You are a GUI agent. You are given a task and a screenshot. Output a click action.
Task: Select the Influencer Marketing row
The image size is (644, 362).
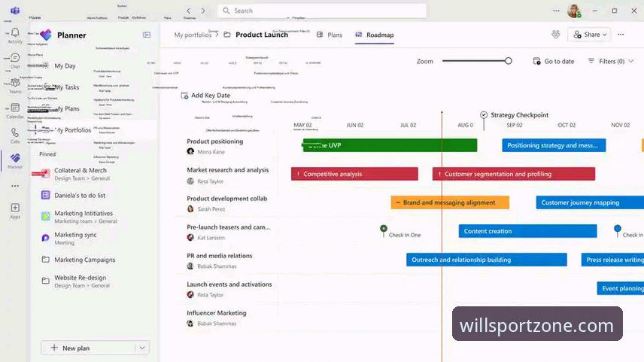217,312
